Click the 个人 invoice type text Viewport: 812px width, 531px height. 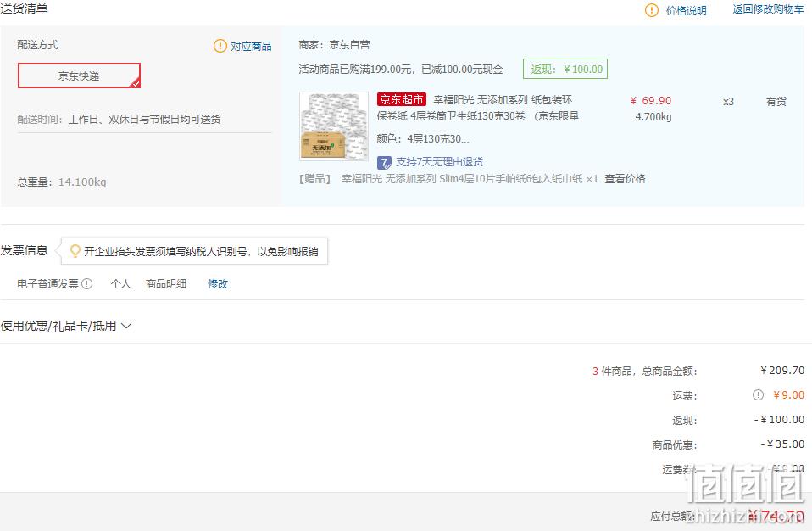(120, 284)
